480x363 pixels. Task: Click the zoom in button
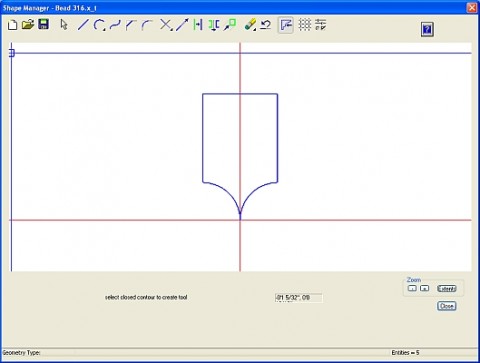[x=424, y=289]
